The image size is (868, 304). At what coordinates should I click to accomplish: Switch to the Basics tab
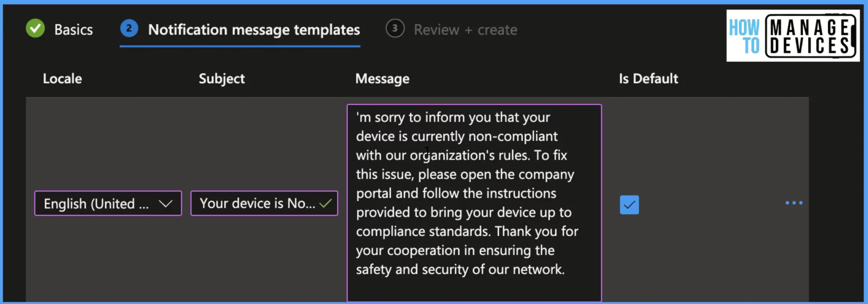pos(73,30)
